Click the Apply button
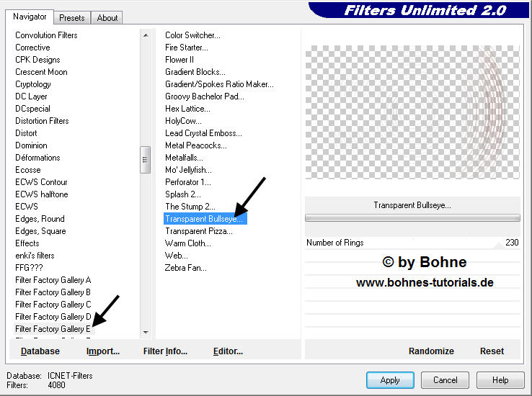This screenshot has height=396, width=532. [x=390, y=379]
